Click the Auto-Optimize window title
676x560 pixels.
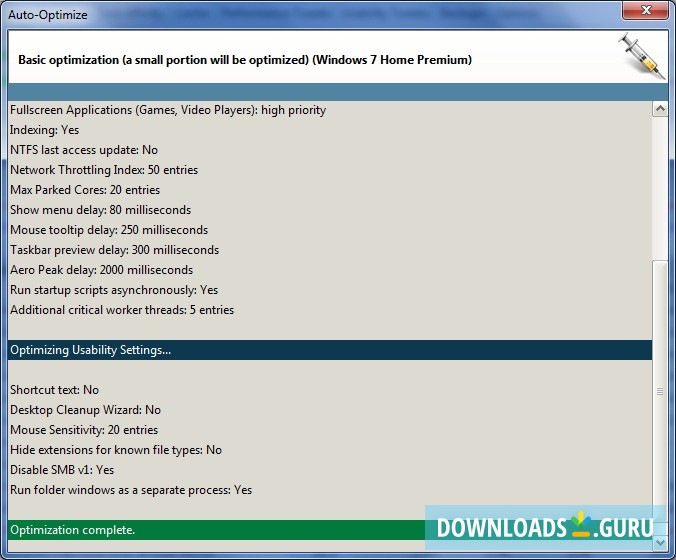[48, 15]
